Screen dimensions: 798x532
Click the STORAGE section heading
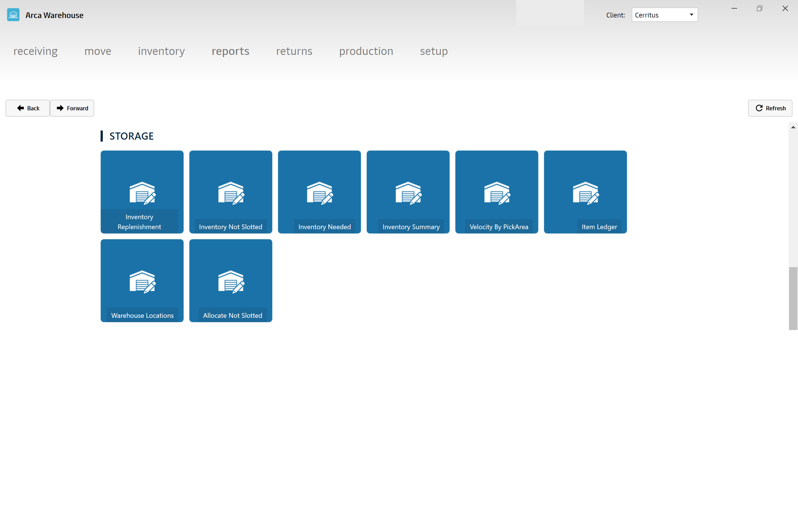click(x=131, y=136)
